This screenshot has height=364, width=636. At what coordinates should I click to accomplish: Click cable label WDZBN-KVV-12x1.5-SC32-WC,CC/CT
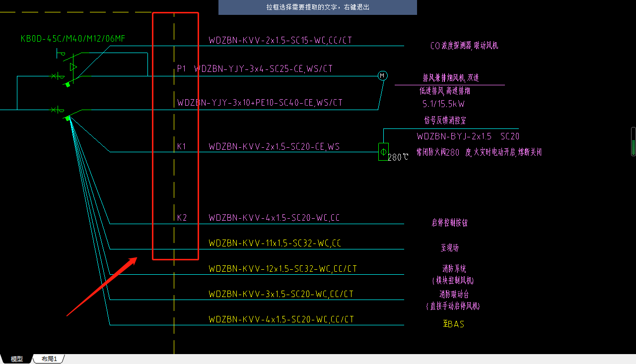283,269
